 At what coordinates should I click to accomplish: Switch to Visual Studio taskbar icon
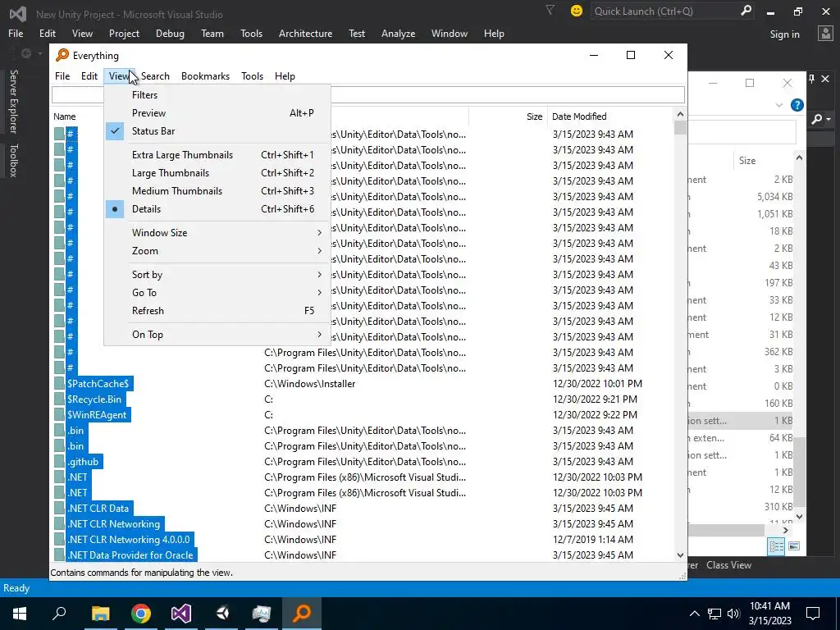[181, 614]
